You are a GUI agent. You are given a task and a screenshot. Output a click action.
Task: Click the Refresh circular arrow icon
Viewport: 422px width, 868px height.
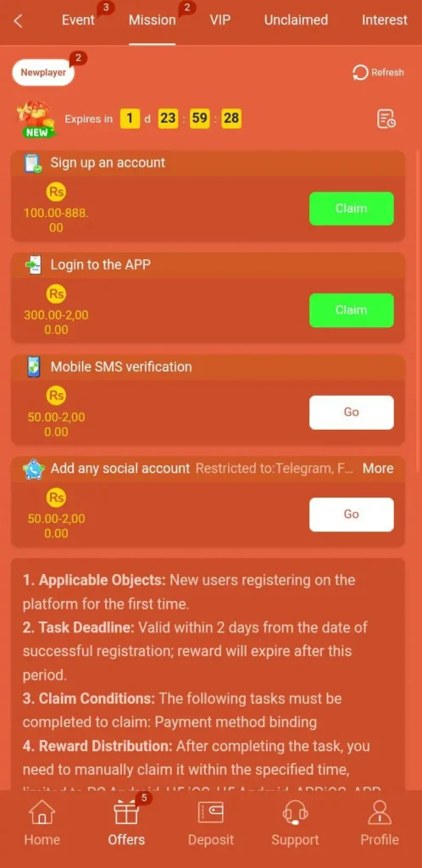(360, 73)
